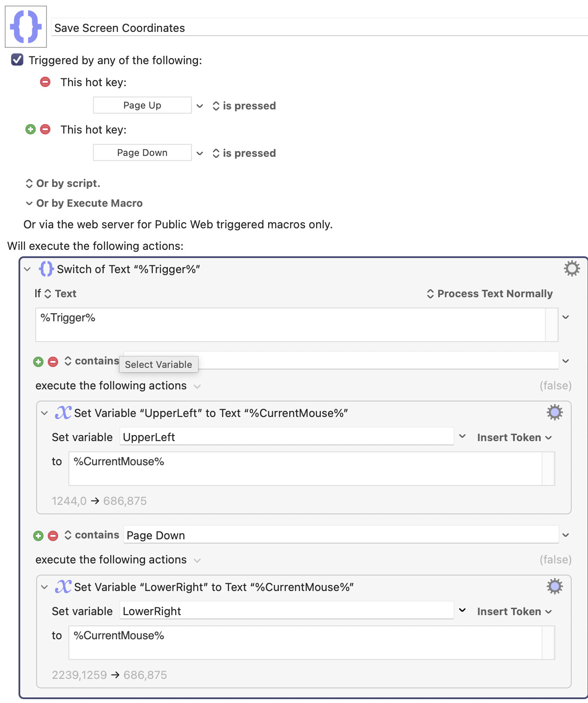This screenshot has height=703, width=588.
Task: Click the Page Down hot key field
Action: 142,153
